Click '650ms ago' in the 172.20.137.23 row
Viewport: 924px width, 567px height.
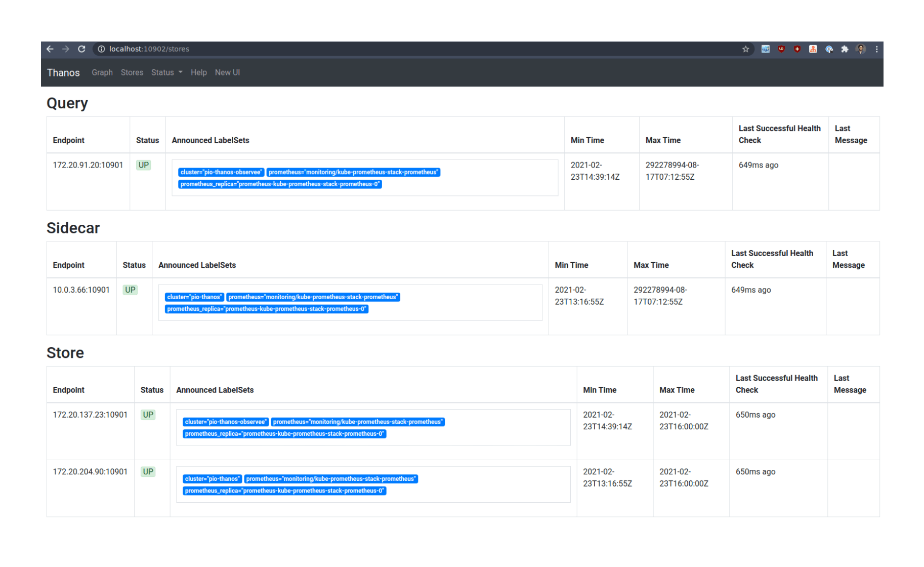(755, 415)
